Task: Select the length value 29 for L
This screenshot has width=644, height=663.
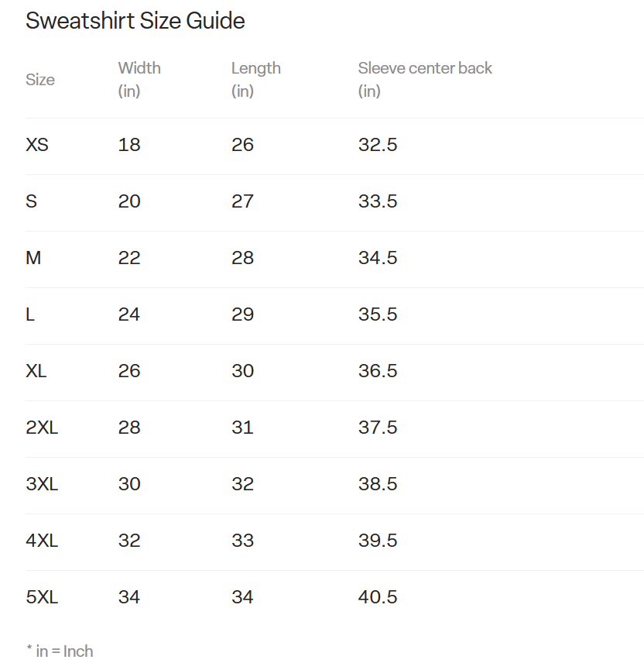Action: [242, 314]
